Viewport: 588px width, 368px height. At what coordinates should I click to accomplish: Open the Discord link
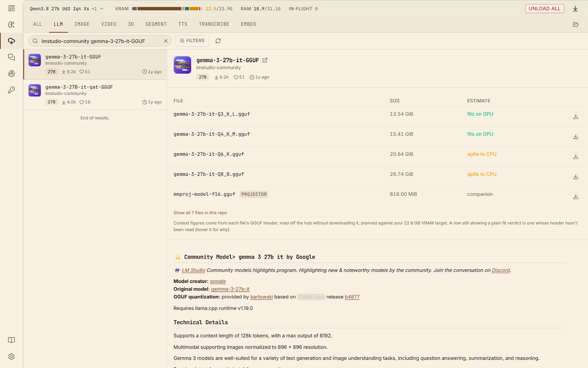point(501,270)
